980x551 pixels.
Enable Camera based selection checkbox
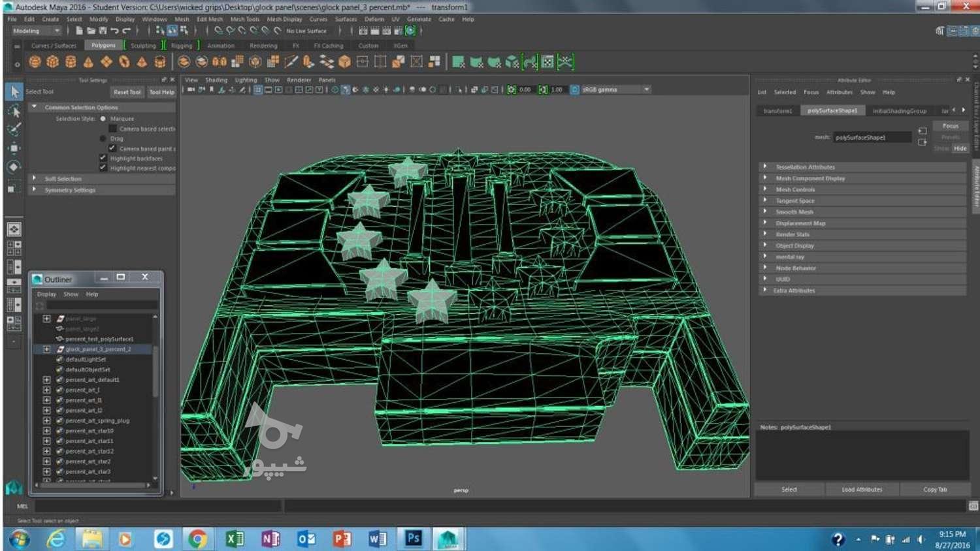[x=112, y=129]
